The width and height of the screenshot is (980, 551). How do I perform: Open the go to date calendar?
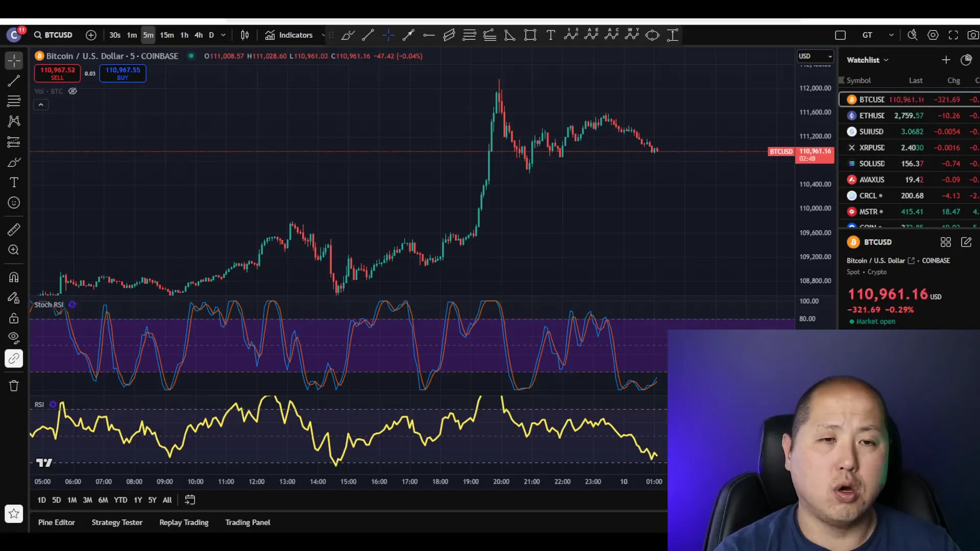[x=190, y=500]
